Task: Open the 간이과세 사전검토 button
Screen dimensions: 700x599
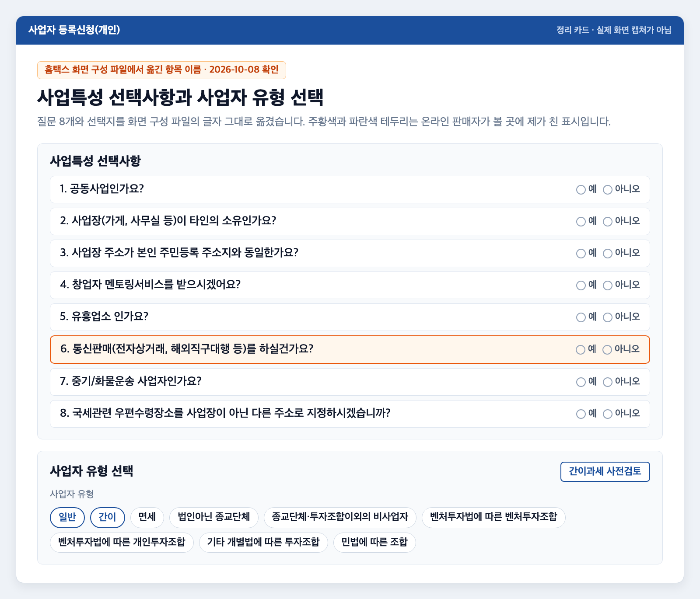Action: pyautogui.click(x=605, y=471)
